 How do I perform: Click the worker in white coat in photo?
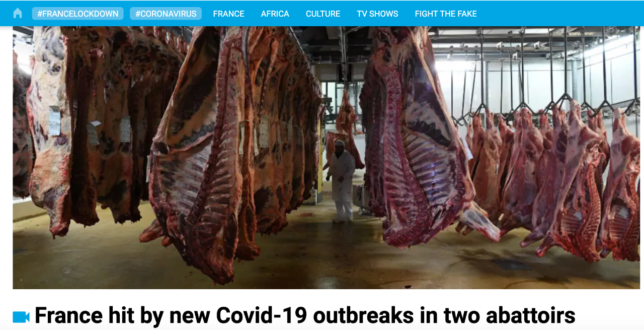click(342, 181)
